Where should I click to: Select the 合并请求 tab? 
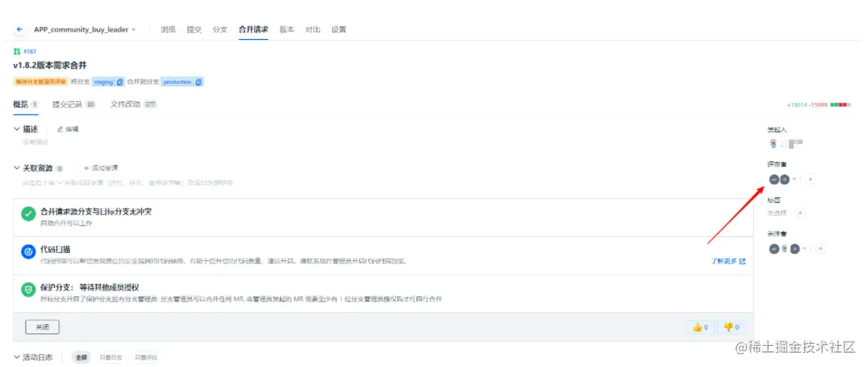(253, 29)
